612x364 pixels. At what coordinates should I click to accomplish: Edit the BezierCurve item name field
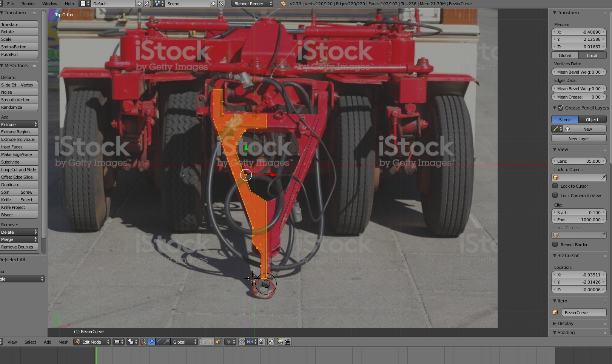pos(584,312)
